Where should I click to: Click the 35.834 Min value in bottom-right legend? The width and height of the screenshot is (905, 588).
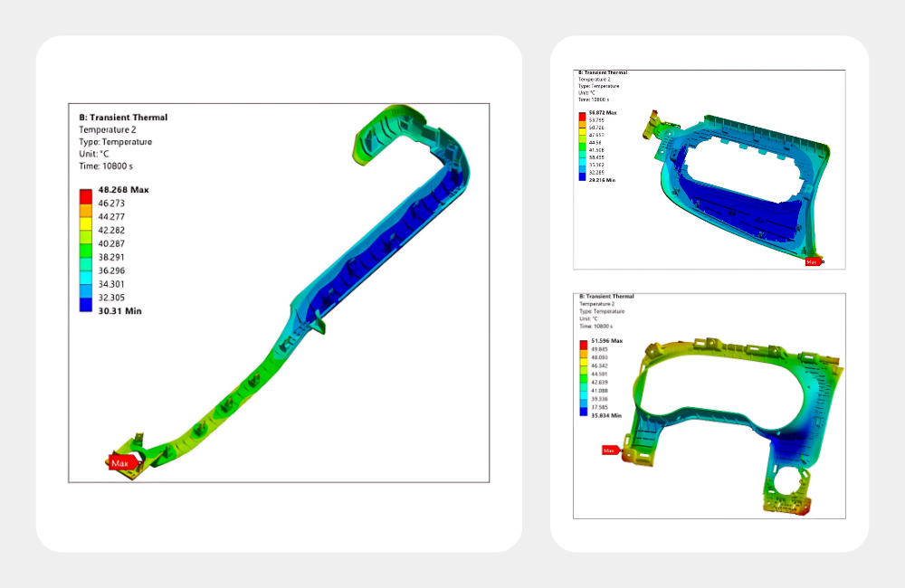click(605, 415)
